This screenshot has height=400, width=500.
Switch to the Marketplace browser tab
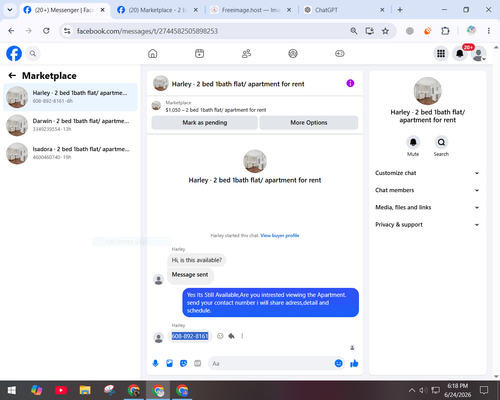(157, 10)
